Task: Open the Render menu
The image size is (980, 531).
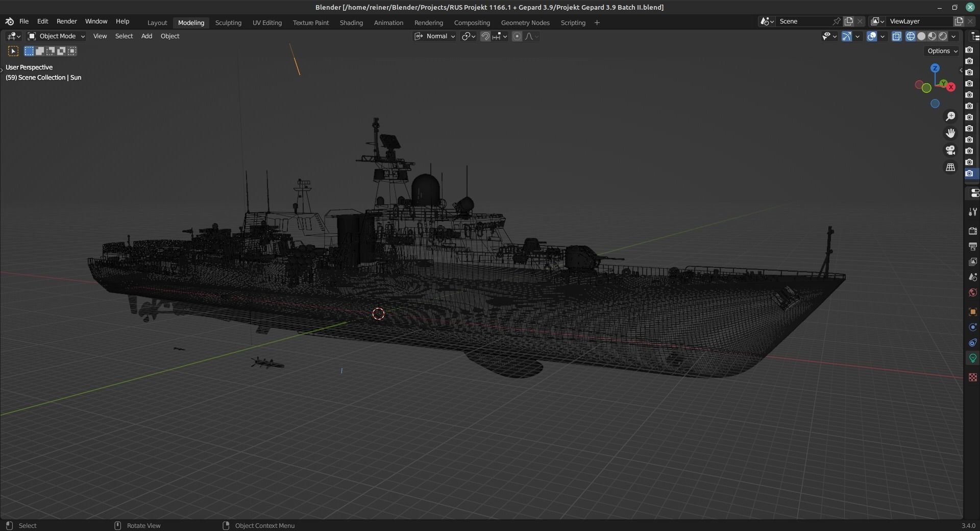Action: (67, 21)
